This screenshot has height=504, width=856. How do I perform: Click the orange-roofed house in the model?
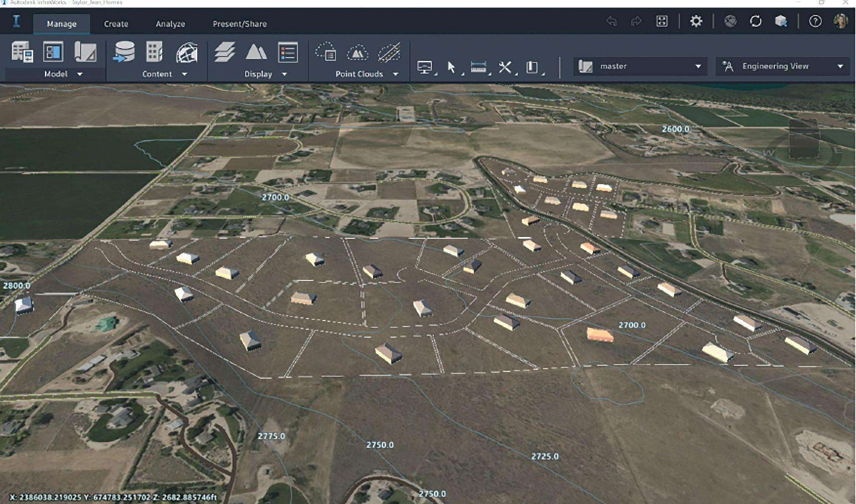(x=600, y=335)
